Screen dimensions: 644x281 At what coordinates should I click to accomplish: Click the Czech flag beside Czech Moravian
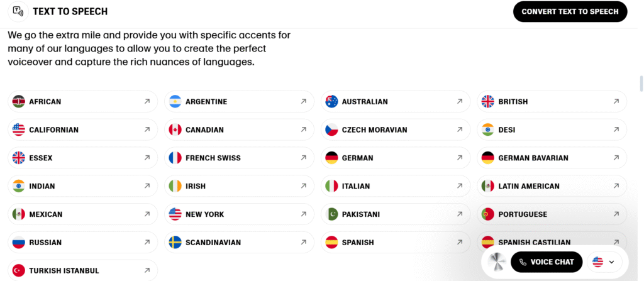(x=331, y=130)
